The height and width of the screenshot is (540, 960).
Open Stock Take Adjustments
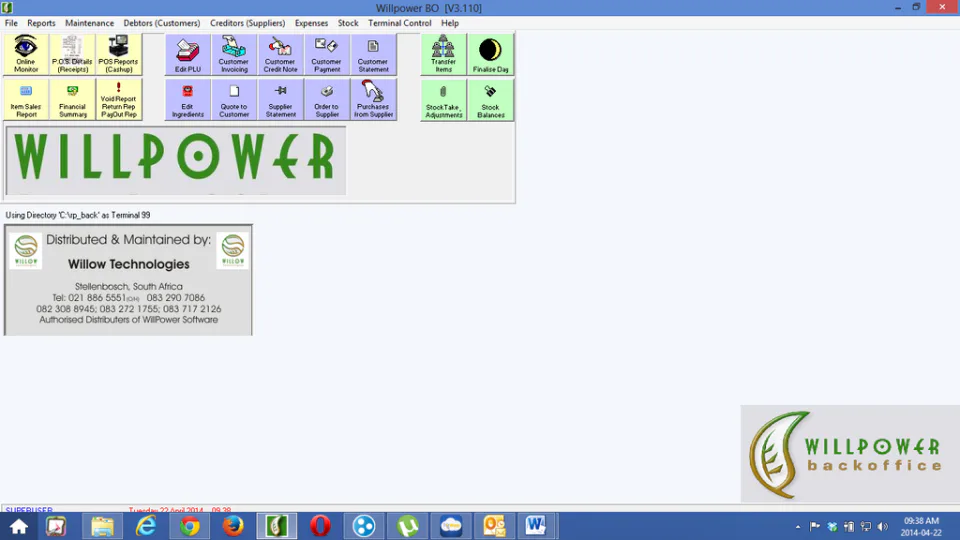(x=443, y=100)
